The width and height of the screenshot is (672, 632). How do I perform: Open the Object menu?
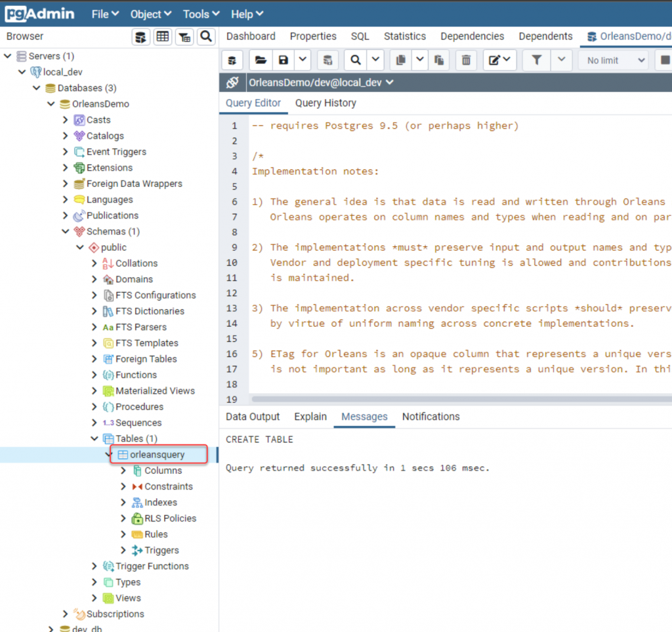(x=151, y=14)
